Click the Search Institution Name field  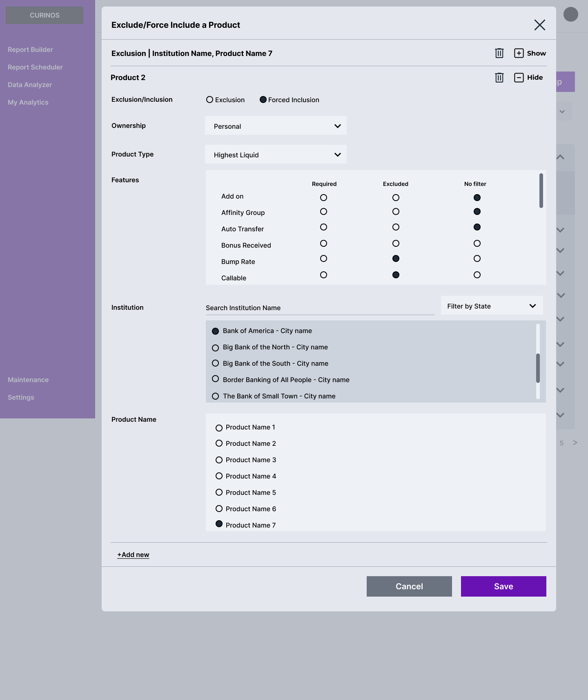pyautogui.click(x=320, y=308)
